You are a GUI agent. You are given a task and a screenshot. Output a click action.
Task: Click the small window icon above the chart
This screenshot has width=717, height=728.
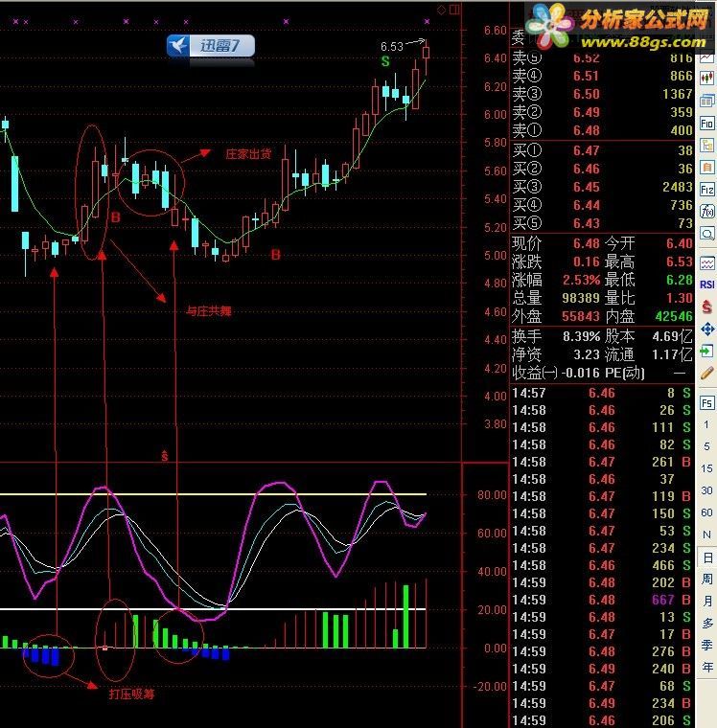[455, 10]
